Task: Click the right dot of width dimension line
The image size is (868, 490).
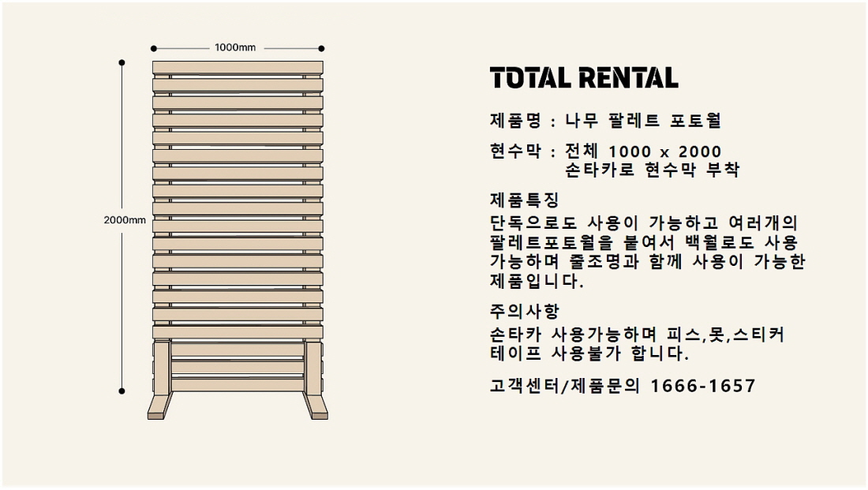Action: tap(322, 48)
